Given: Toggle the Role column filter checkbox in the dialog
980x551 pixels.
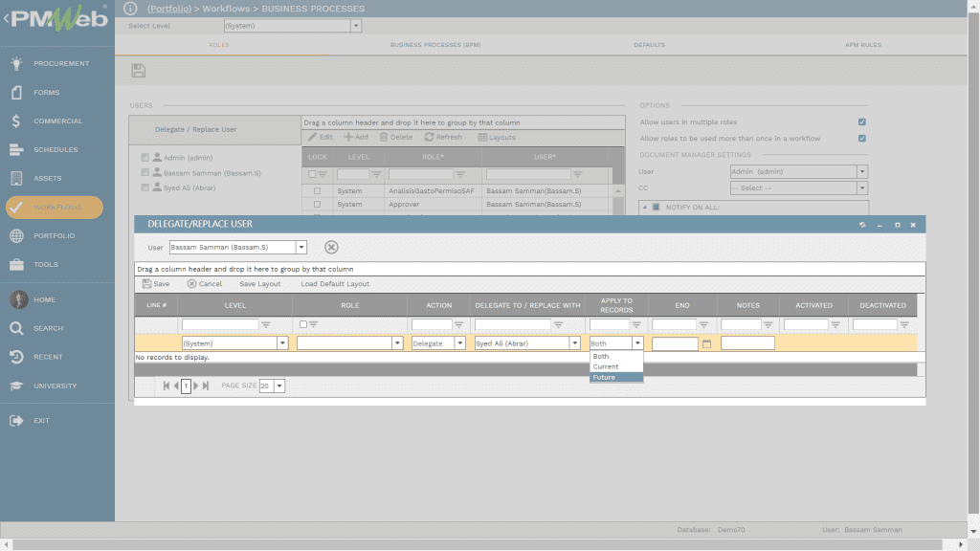Looking at the screenshot, I should click(303, 324).
